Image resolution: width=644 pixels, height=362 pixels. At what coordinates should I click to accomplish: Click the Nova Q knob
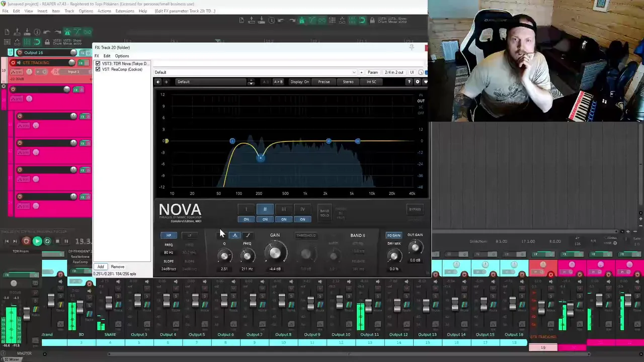(224, 256)
